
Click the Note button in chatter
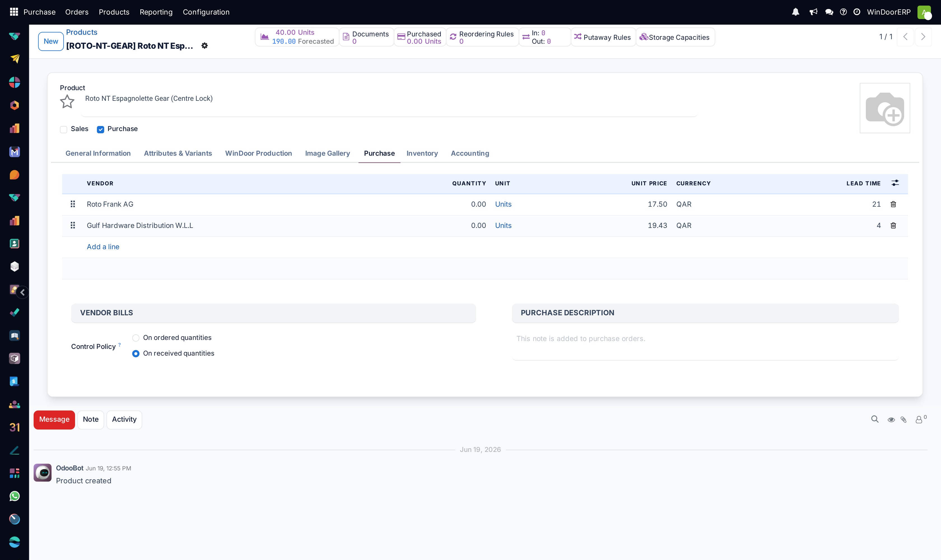[90, 420]
